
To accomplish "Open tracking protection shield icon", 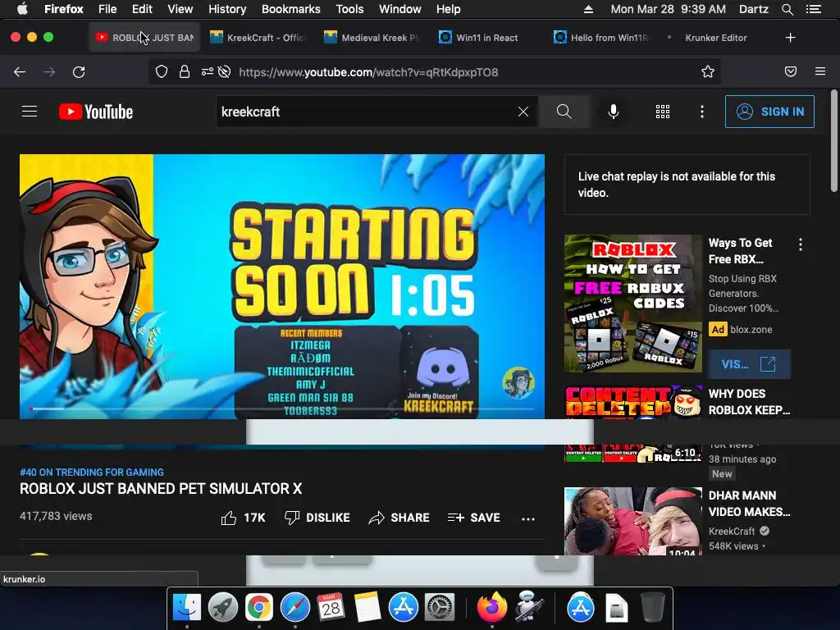I will tap(162, 72).
